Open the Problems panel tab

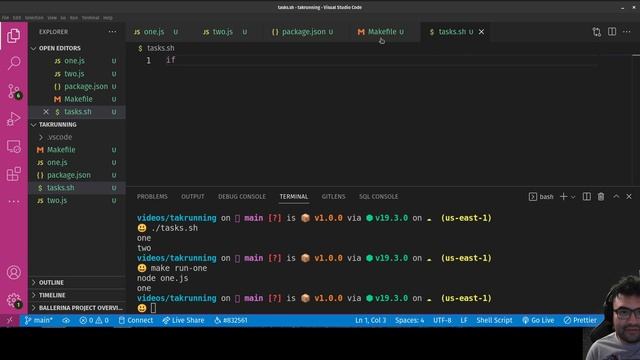[152, 197]
